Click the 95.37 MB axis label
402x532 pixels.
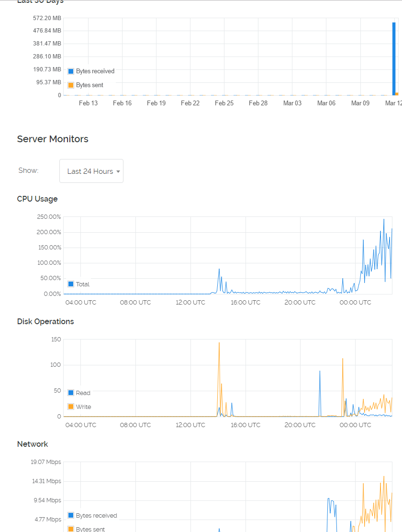(x=49, y=82)
